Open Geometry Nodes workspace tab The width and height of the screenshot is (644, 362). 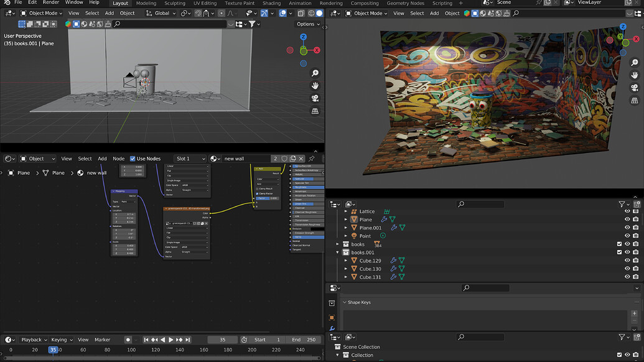pos(405,3)
